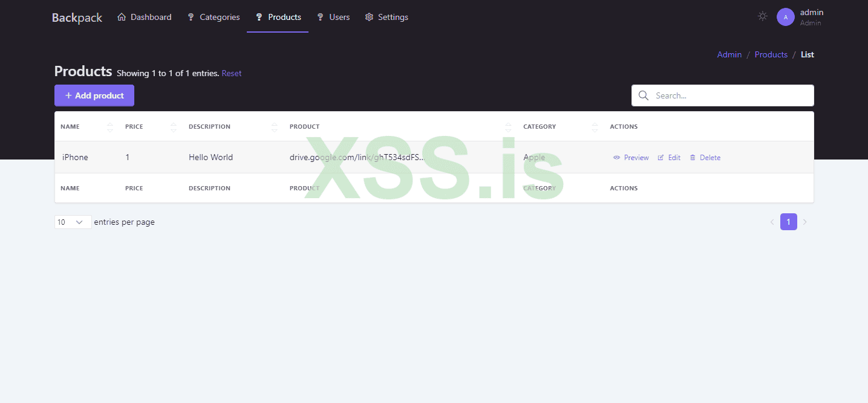The image size is (868, 403).
Task: Click the footer Description column label
Action: 209,189
